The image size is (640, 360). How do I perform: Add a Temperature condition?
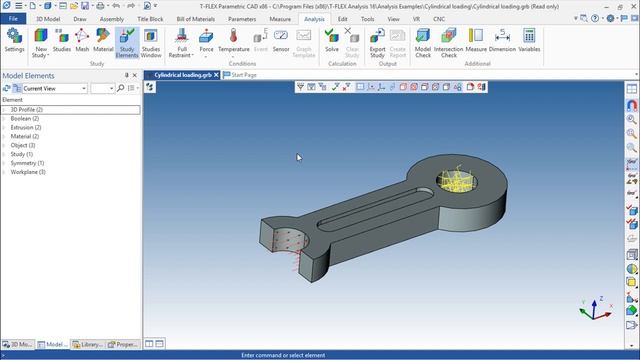point(233,40)
